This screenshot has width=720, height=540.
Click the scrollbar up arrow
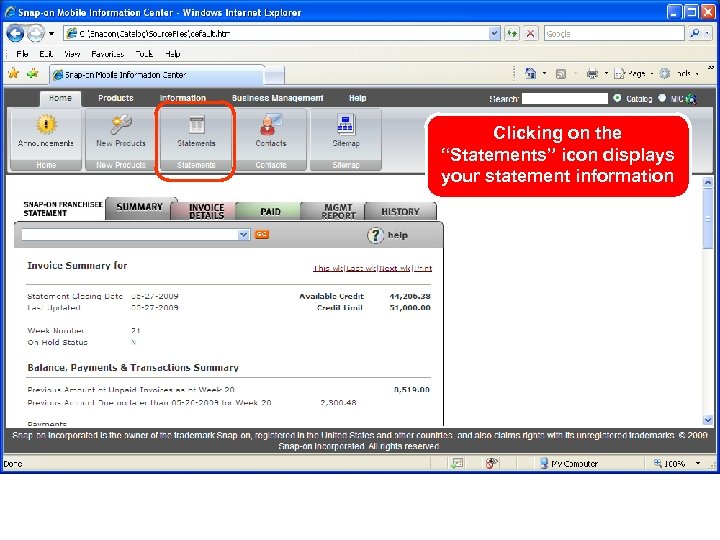pos(708,182)
